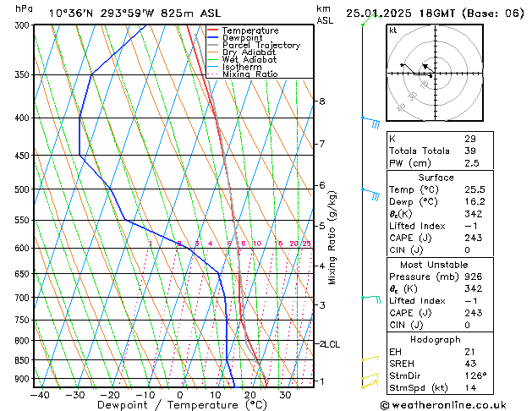Screen dimensions: 532x411
Task: Click the storm motion arrow in the hodograph
Action: [428, 68]
